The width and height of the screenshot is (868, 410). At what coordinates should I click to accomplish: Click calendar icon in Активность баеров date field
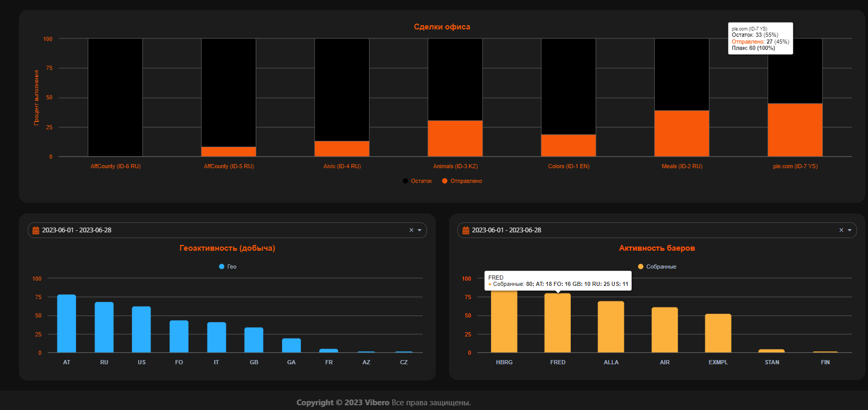pyautogui.click(x=466, y=230)
